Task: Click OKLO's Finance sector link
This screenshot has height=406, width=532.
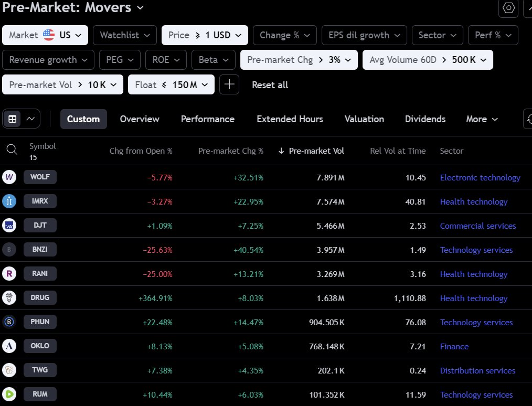Action: coord(454,346)
